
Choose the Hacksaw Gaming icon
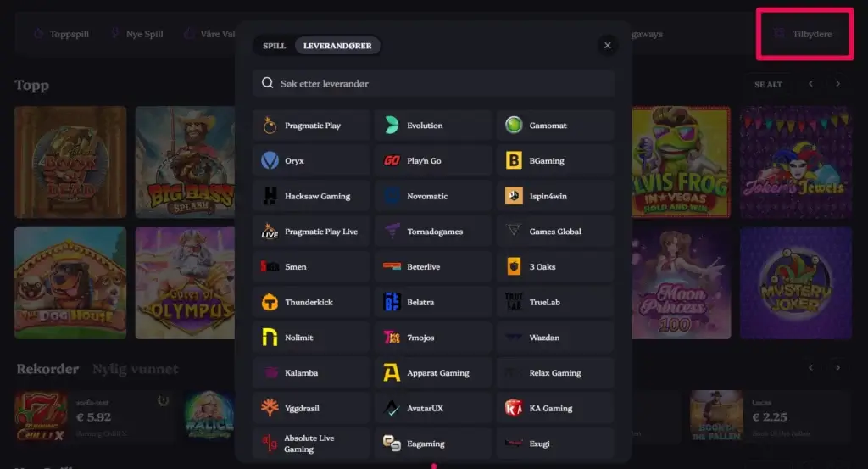click(270, 196)
